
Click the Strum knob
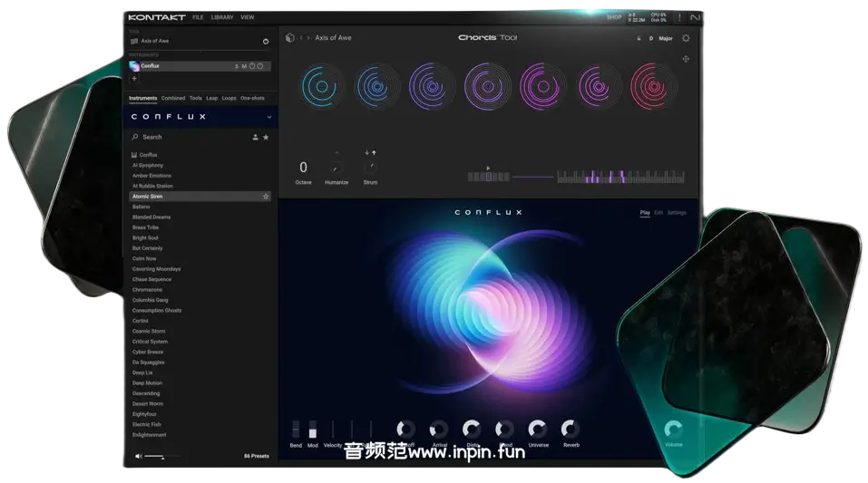click(370, 168)
